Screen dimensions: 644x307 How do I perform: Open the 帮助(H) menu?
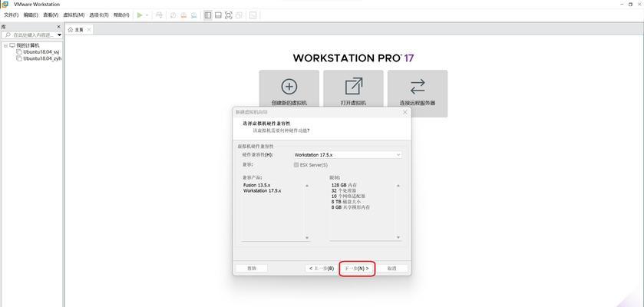[121, 15]
